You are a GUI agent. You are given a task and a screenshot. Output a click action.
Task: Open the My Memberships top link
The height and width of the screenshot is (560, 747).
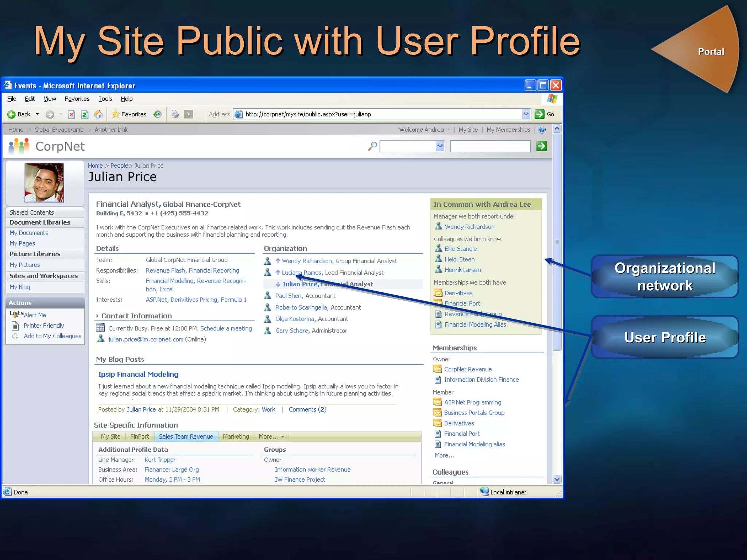[x=508, y=130]
